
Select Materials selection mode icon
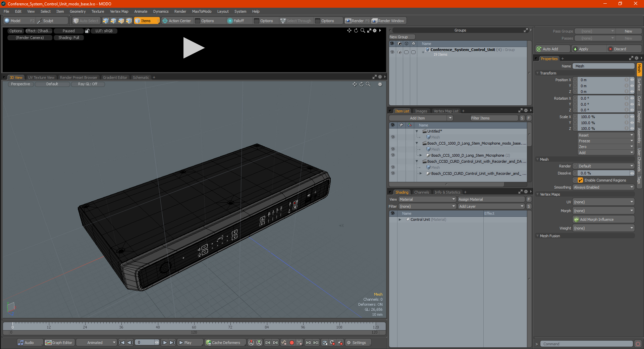tap(129, 21)
